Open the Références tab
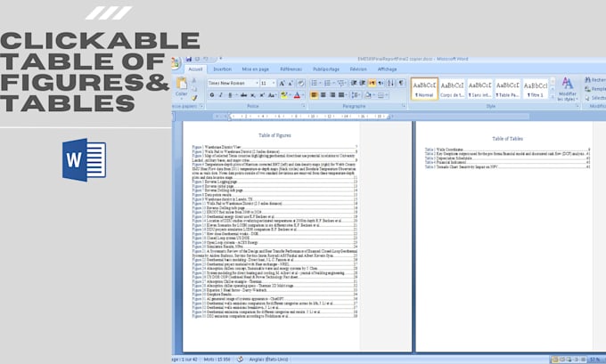606x364 pixels. [291, 69]
